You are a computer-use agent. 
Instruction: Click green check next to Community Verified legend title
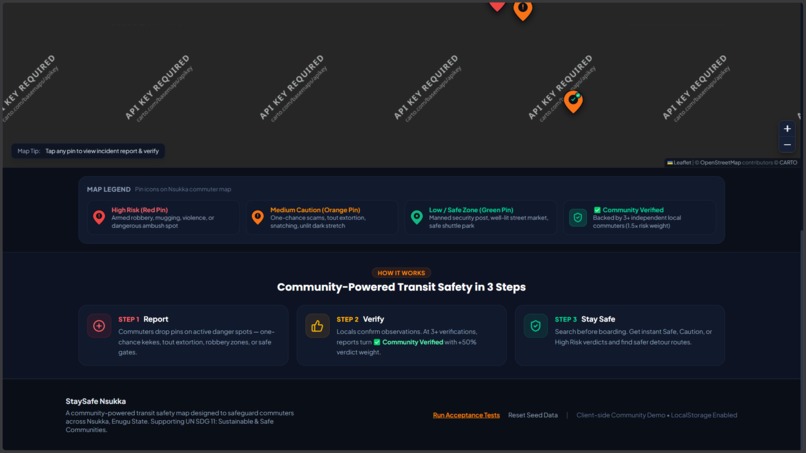(597, 210)
